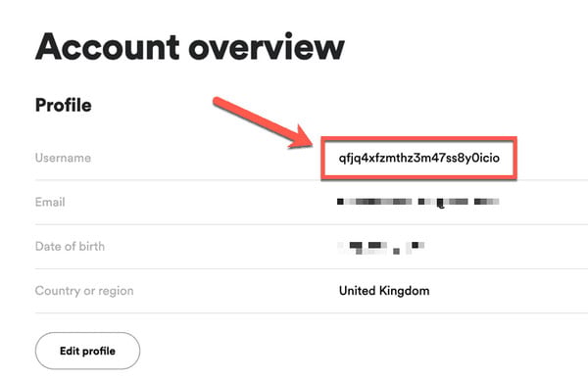Click the blurred email address value

418,203
